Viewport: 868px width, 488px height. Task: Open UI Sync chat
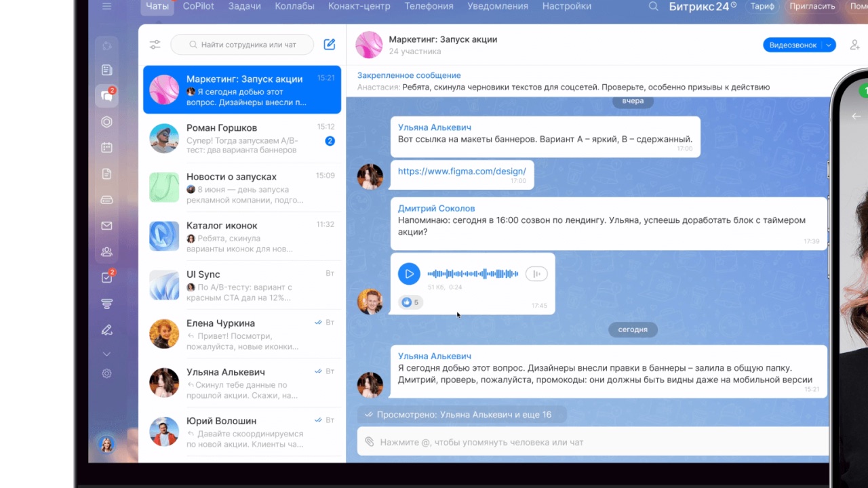[242, 285]
